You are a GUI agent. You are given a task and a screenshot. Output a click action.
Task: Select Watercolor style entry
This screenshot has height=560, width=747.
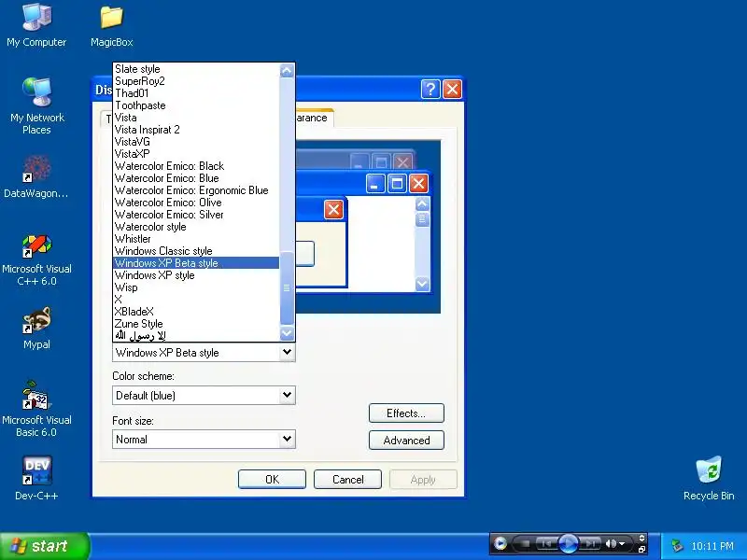[x=196, y=227]
